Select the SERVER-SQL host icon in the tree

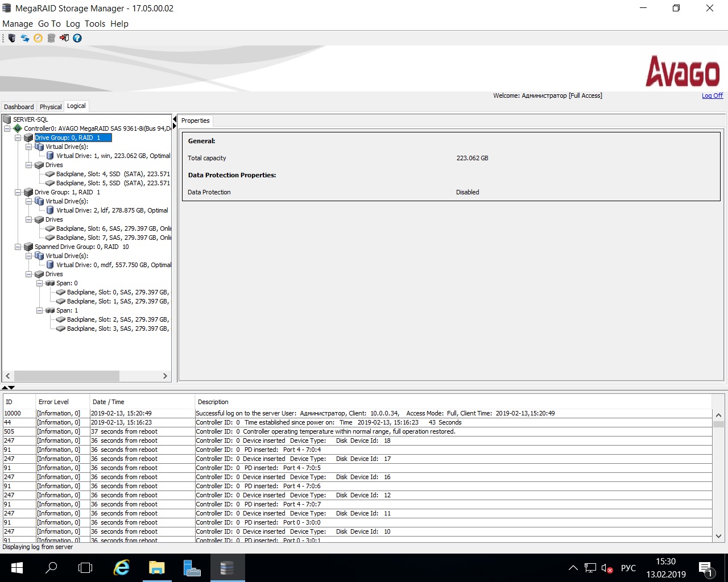tap(7, 119)
